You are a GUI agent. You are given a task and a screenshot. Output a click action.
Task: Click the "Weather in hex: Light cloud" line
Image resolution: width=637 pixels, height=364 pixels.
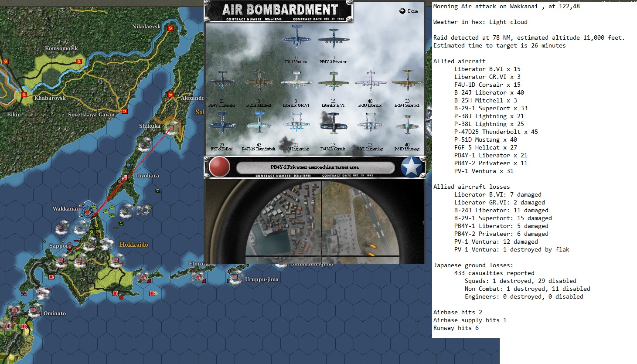pos(480,22)
